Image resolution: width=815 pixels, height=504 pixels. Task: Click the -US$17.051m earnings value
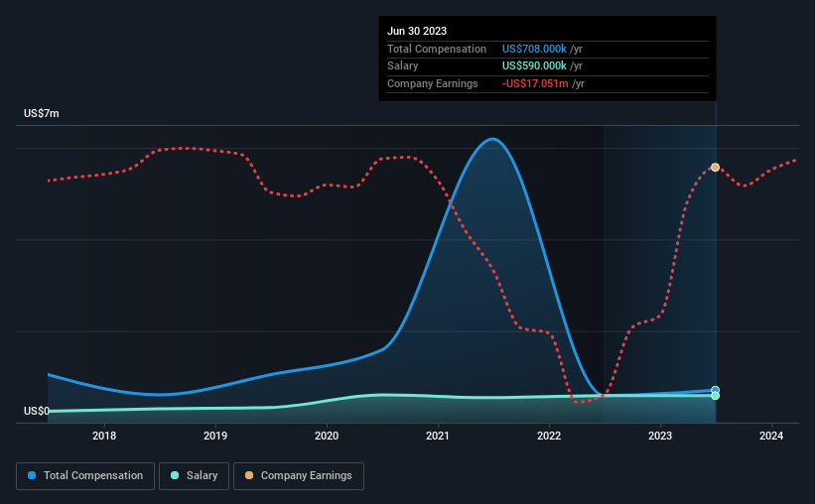535,83
